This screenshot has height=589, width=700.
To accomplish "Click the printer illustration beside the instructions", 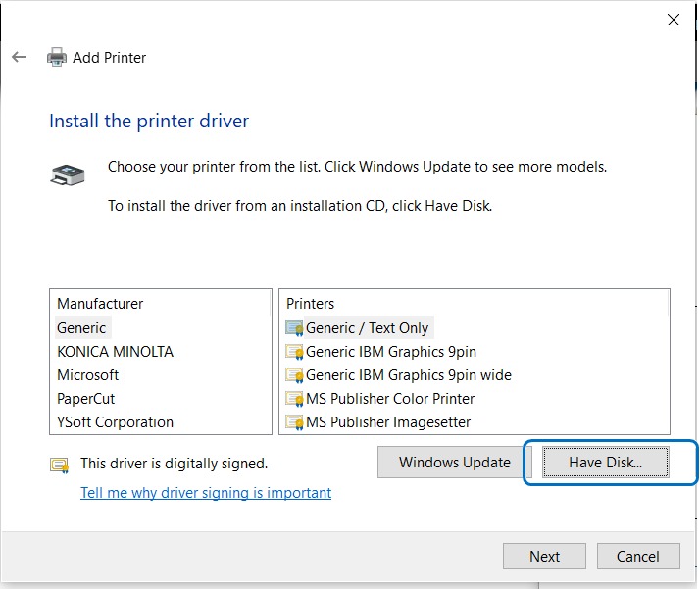I will pos(68,175).
